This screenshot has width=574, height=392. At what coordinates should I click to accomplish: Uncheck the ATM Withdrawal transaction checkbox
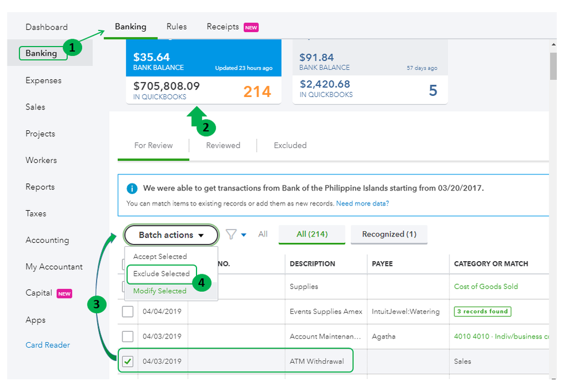point(128,362)
